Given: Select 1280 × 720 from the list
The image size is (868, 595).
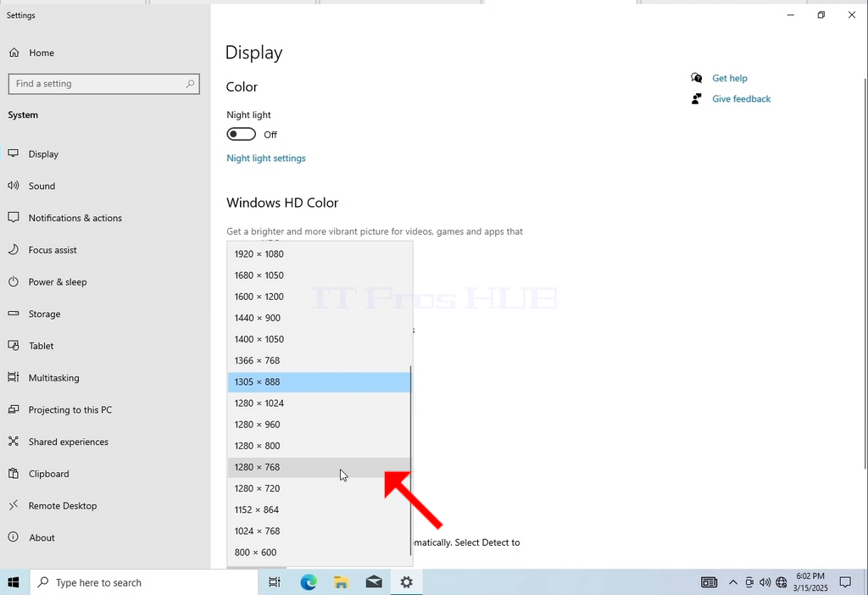Looking at the screenshot, I should pyautogui.click(x=320, y=488).
